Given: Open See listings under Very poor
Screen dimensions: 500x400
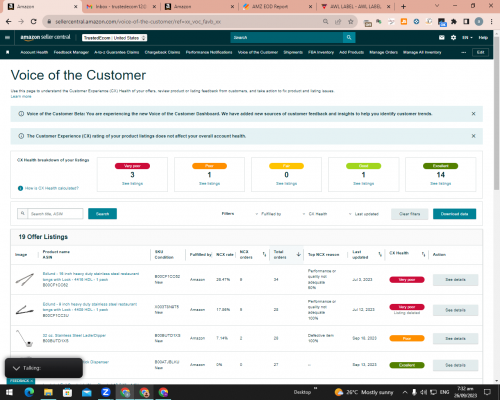Looking at the screenshot, I should pyautogui.click(x=132, y=184).
